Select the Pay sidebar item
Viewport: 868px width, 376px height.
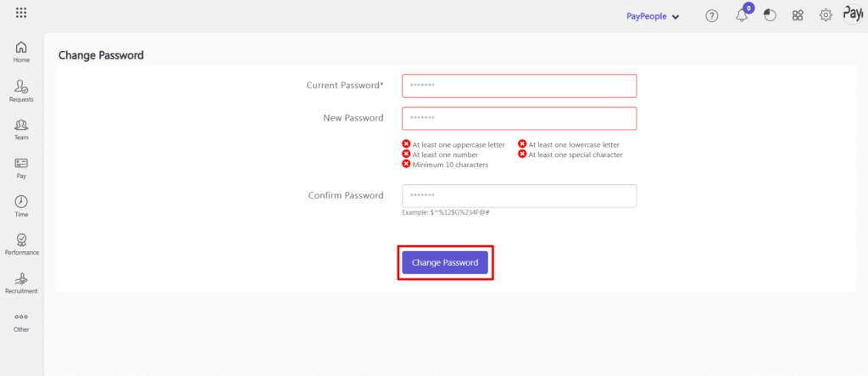pyautogui.click(x=21, y=167)
